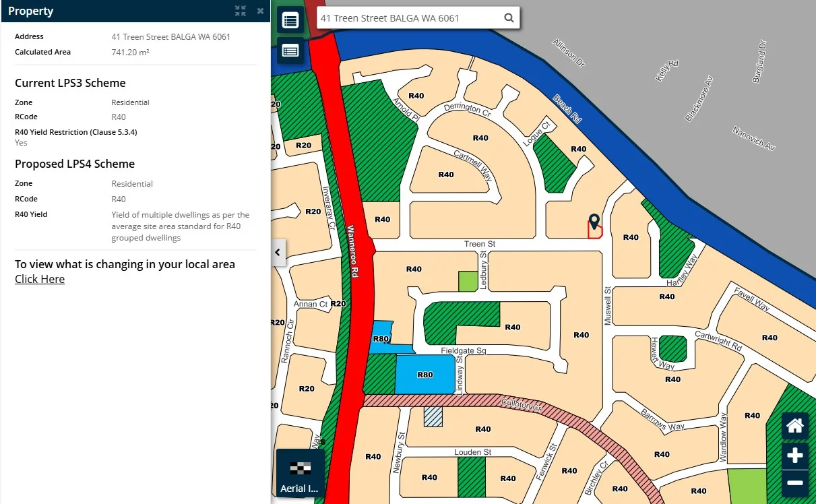816x504 pixels.
Task: Open the legend panel icon below layer list
Action: [x=290, y=51]
